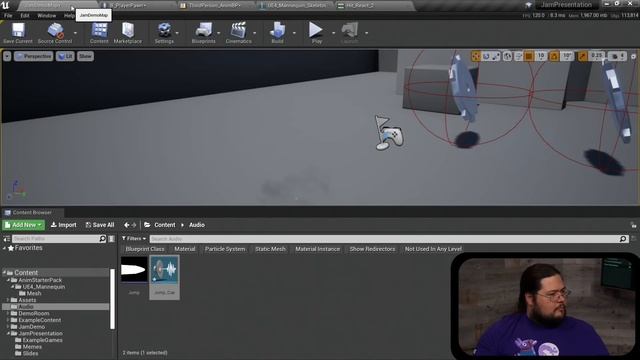Viewport: 640px width, 360px height.
Task: Collapse the AnimStarterPack folder
Action: click(8, 280)
